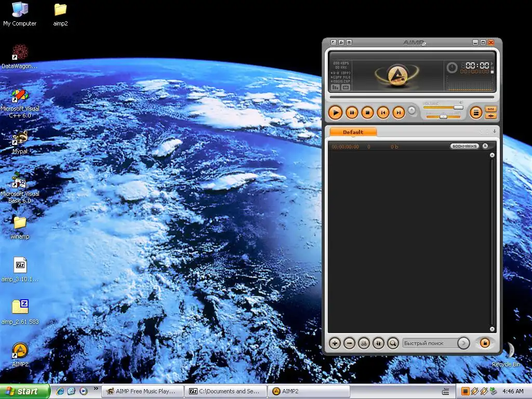Toggle the RADIO CAP option
Image resolution: width=532 pixels, height=399 pixels.
tap(341, 82)
